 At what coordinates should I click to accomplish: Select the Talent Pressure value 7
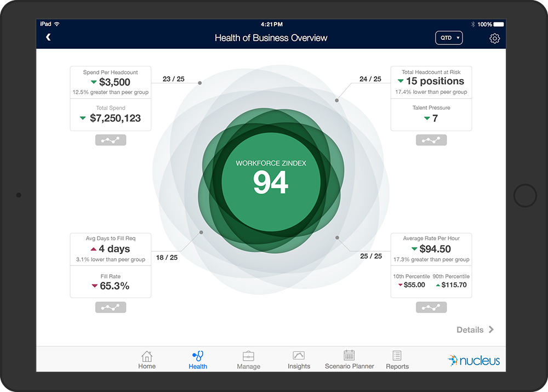point(435,118)
